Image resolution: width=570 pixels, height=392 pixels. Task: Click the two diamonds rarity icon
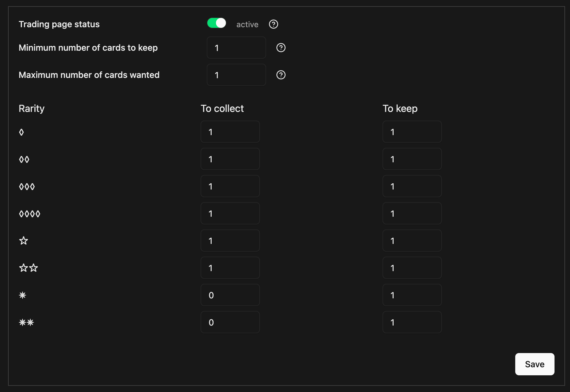click(x=24, y=160)
